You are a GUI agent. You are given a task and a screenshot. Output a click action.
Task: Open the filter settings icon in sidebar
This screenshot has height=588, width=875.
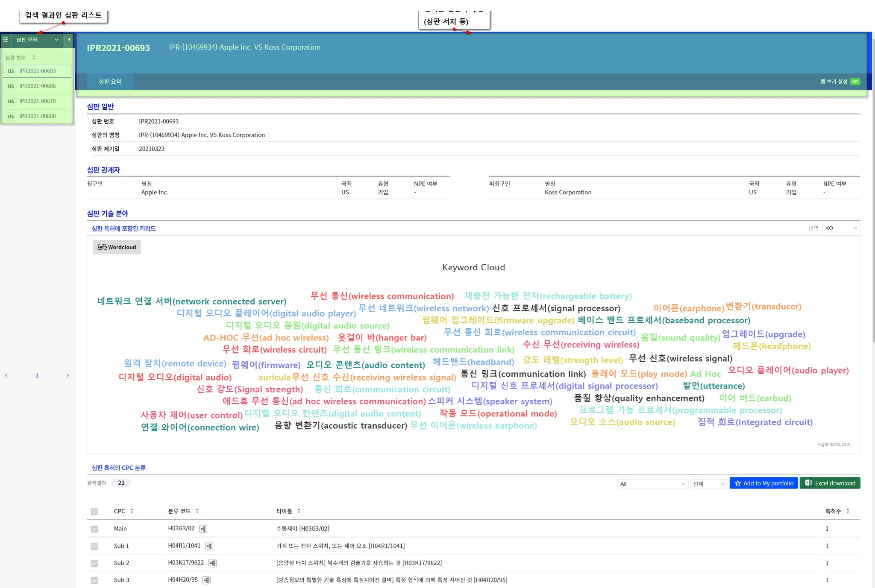point(6,40)
